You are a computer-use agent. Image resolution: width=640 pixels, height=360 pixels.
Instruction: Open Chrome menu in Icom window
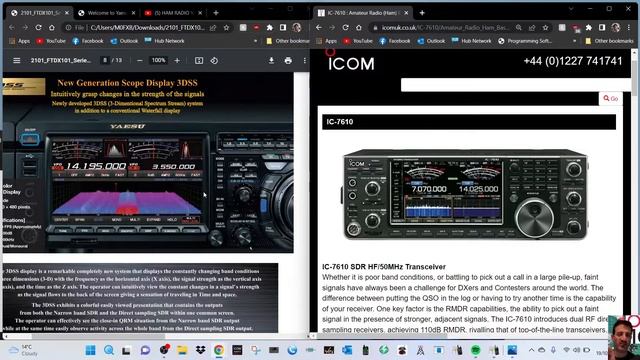pos(629,27)
